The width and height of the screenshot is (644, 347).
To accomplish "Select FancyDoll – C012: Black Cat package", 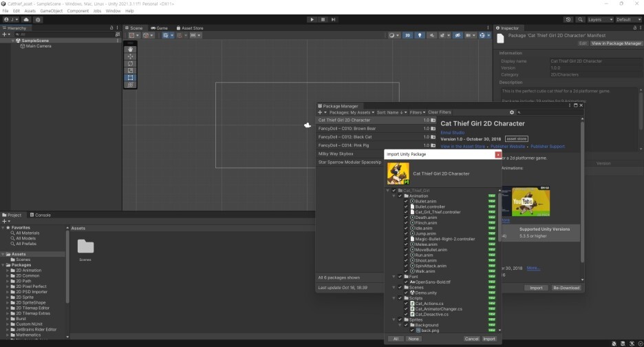I will (x=376, y=137).
